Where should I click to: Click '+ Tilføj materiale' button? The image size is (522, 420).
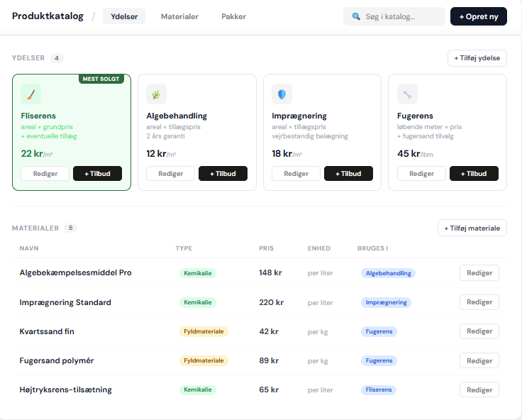click(x=472, y=228)
